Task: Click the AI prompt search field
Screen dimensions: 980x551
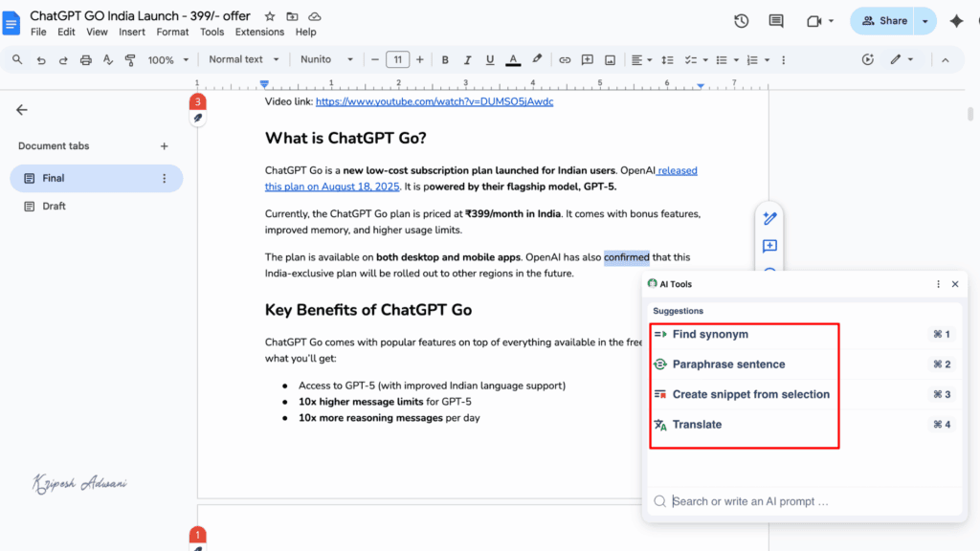Action: tap(804, 500)
